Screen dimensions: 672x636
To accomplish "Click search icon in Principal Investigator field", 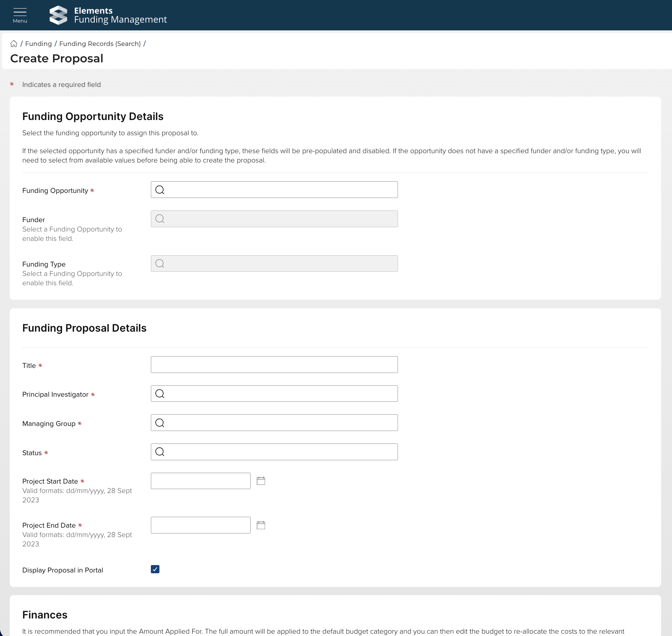I will tap(160, 394).
